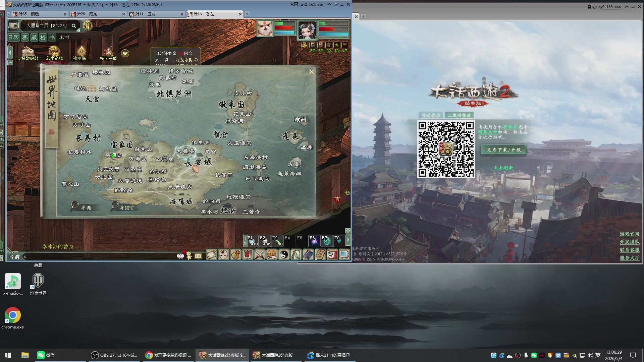
Task: Open the game tab list dropdown
Action: click(8, 14)
